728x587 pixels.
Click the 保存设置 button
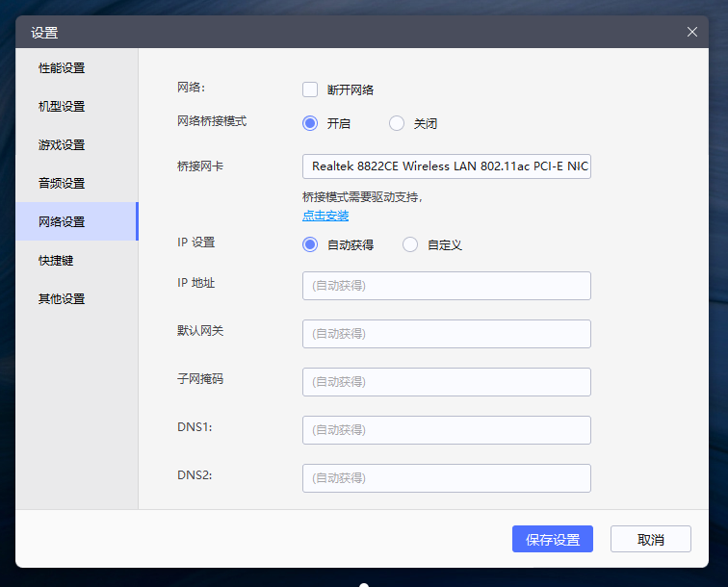pyautogui.click(x=553, y=539)
